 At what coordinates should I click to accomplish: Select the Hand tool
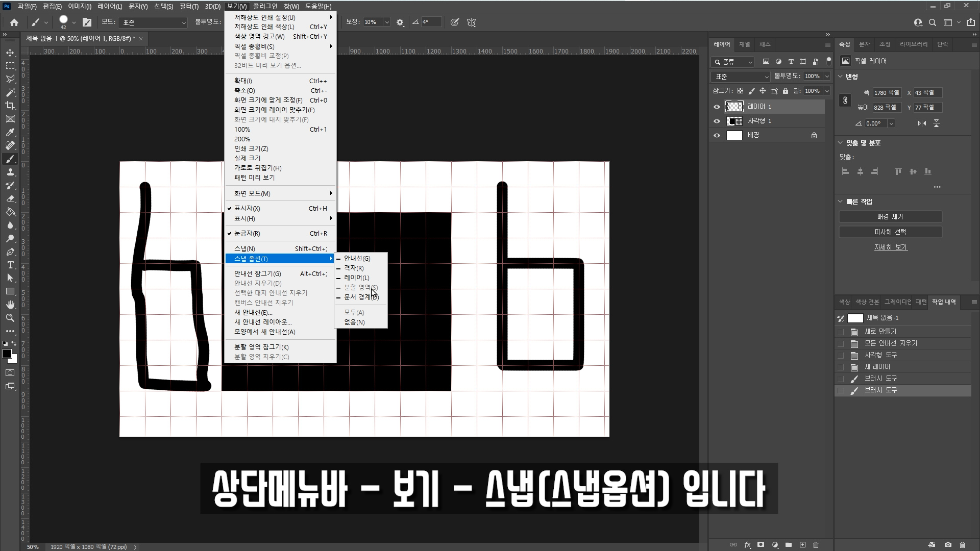click(x=10, y=305)
